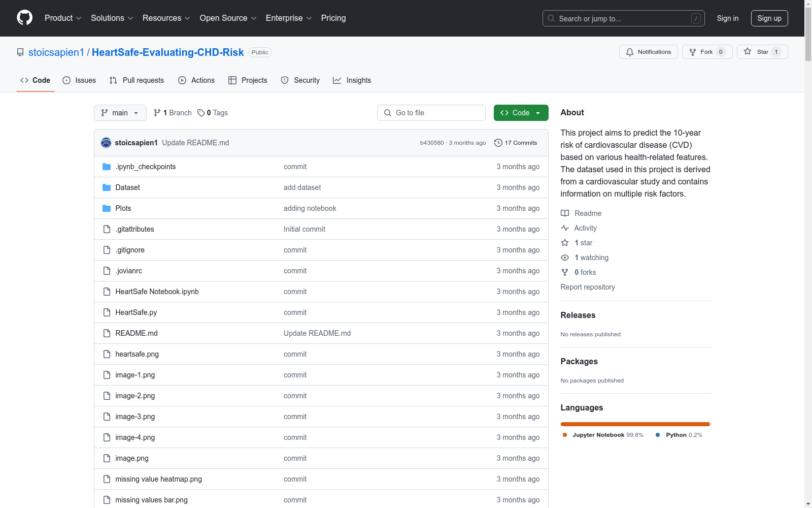Click the Jupyter Notebook orange dot legend
This screenshot has width=812, height=508.
click(x=565, y=435)
